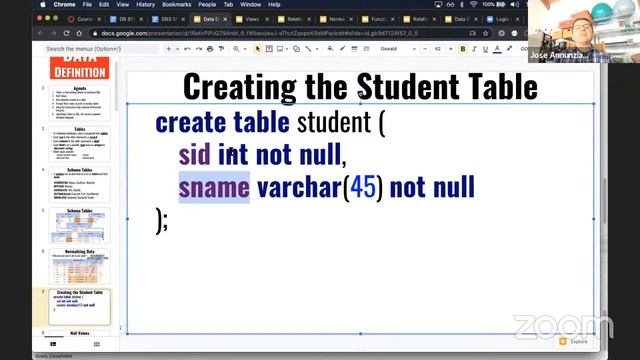Increase font size with plus button
The height and width of the screenshot is (360, 640).
click(451, 49)
